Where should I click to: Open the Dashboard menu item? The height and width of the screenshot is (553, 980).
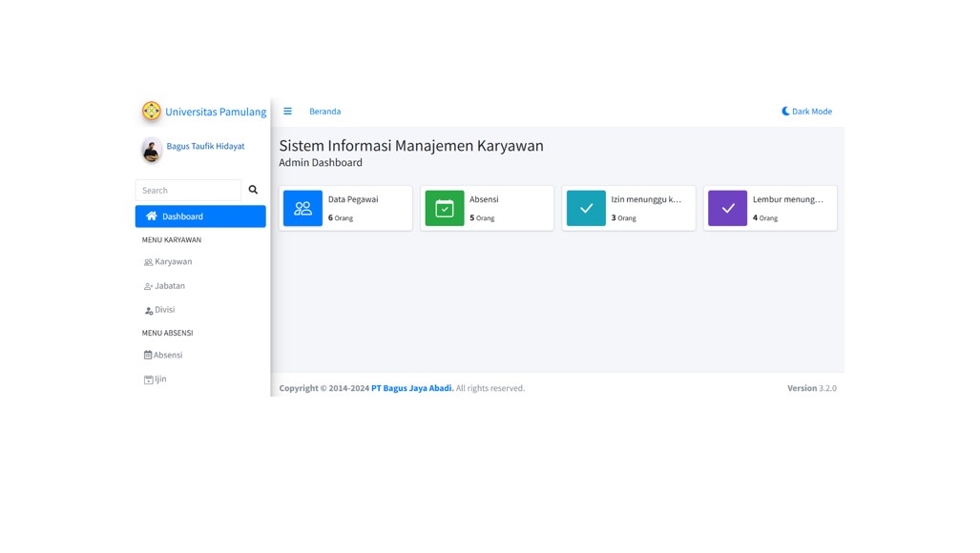click(x=200, y=216)
